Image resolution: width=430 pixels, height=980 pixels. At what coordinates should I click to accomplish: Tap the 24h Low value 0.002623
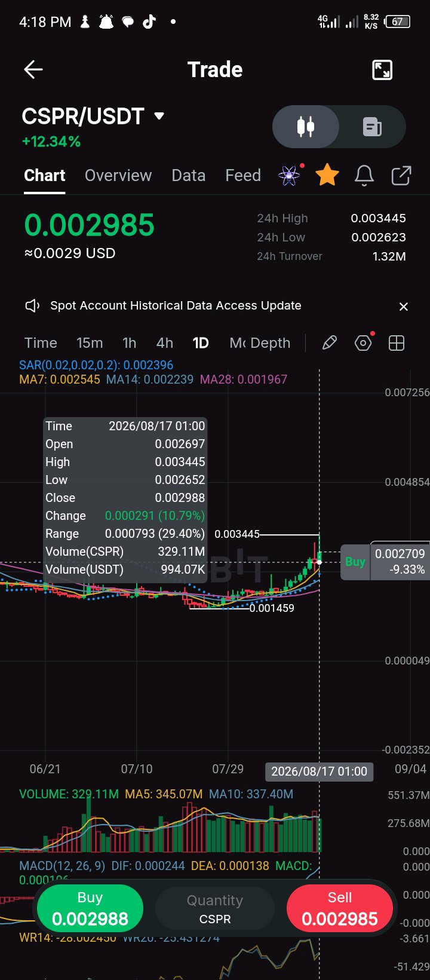(379, 237)
